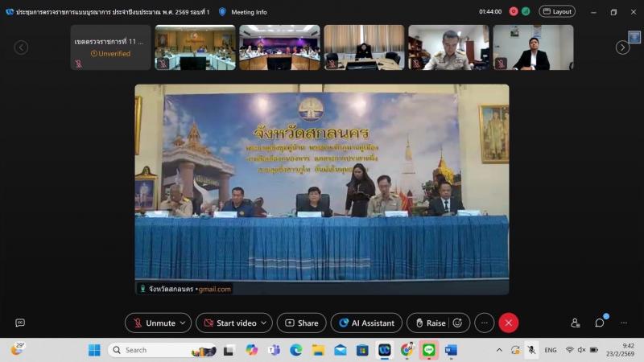
Task: Open the chat panel
Action: pos(600,323)
